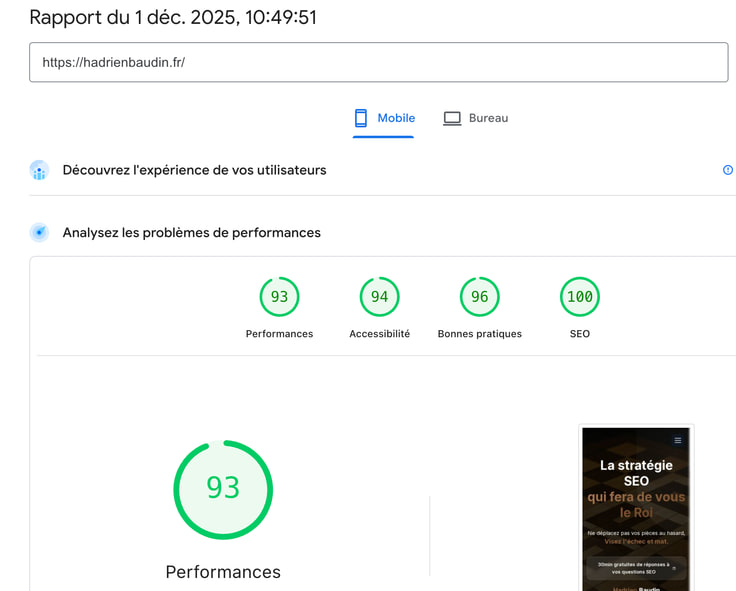Select the 96 Bonnes pratiques score gauge
736x591 pixels.
(479, 297)
